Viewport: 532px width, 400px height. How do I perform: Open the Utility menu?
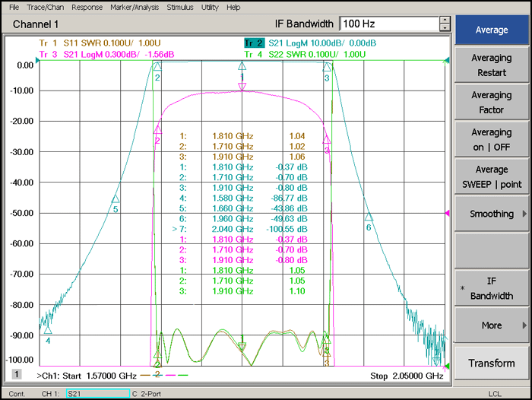pyautogui.click(x=210, y=7)
